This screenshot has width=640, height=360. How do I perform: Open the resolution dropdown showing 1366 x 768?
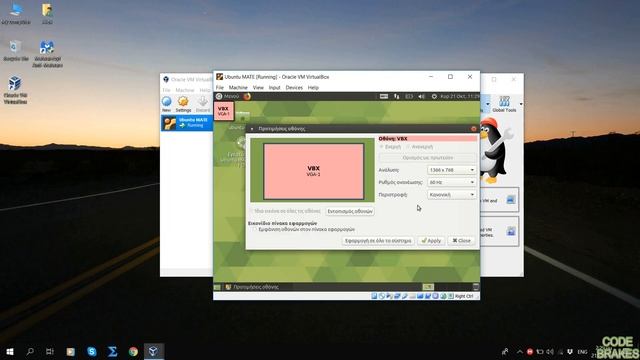(451, 170)
